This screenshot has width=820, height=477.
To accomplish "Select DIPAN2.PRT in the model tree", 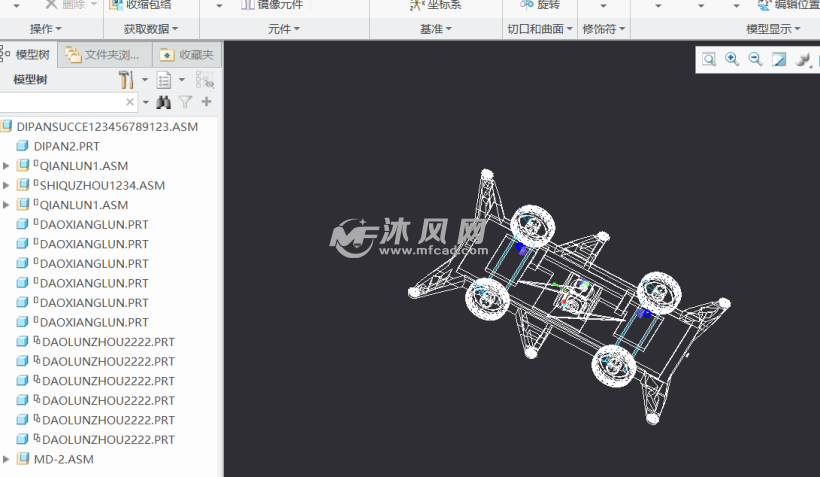I will pyautogui.click(x=66, y=146).
